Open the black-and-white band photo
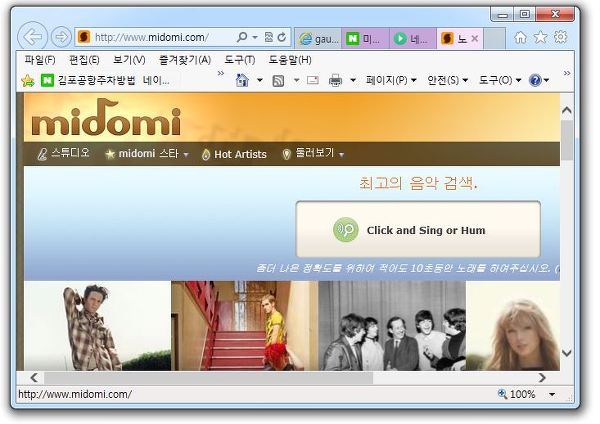This screenshot has height=424, width=600. click(392, 326)
